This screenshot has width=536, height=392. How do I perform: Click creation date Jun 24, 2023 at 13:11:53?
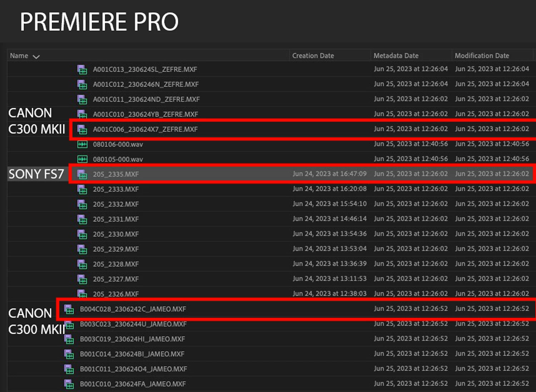point(329,279)
